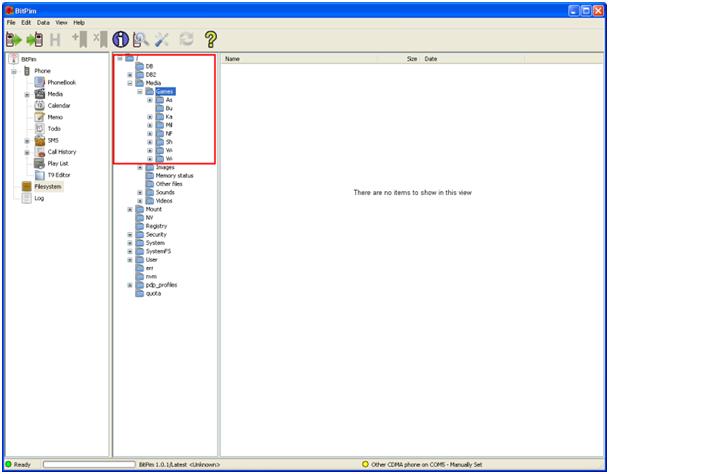Select the Registry folder

[x=156, y=226]
